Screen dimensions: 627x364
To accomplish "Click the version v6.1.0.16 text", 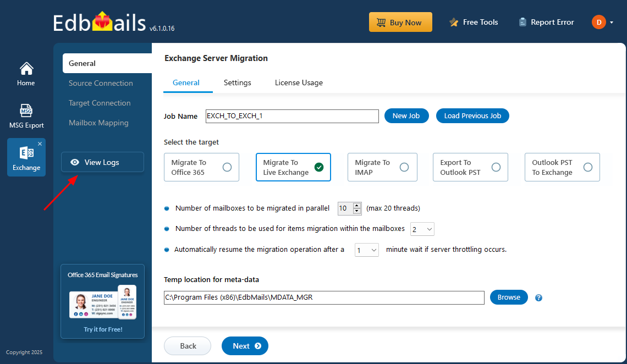I will click(x=162, y=29).
